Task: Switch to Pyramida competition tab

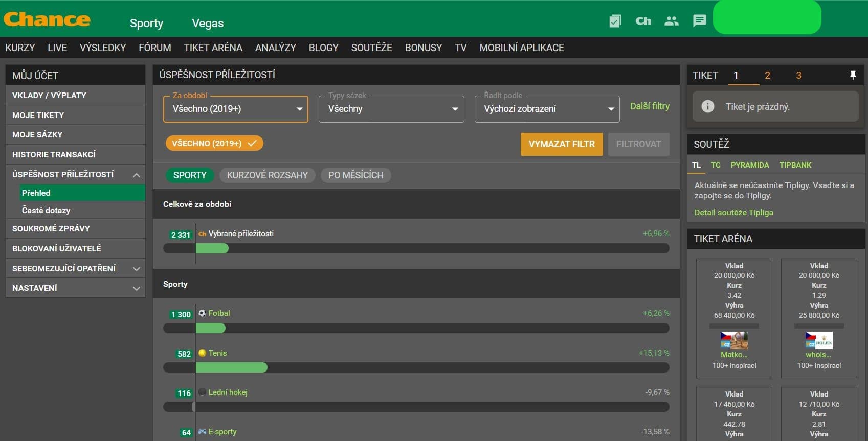Action: [750, 165]
